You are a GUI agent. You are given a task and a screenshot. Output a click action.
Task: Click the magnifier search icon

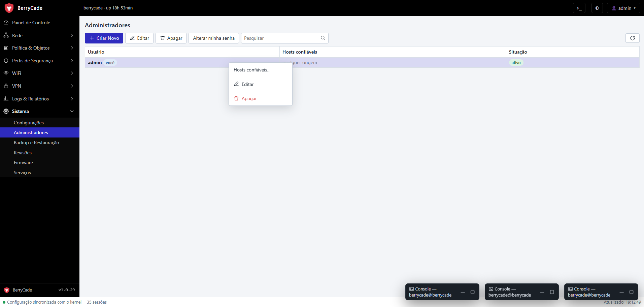(x=323, y=38)
